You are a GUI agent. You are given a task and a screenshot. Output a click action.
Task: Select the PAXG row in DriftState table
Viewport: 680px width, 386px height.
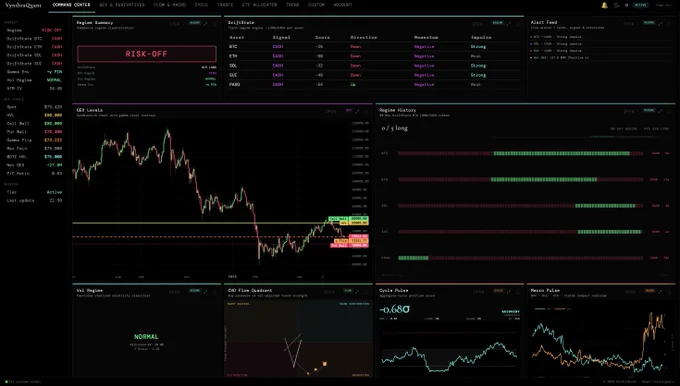374,85
